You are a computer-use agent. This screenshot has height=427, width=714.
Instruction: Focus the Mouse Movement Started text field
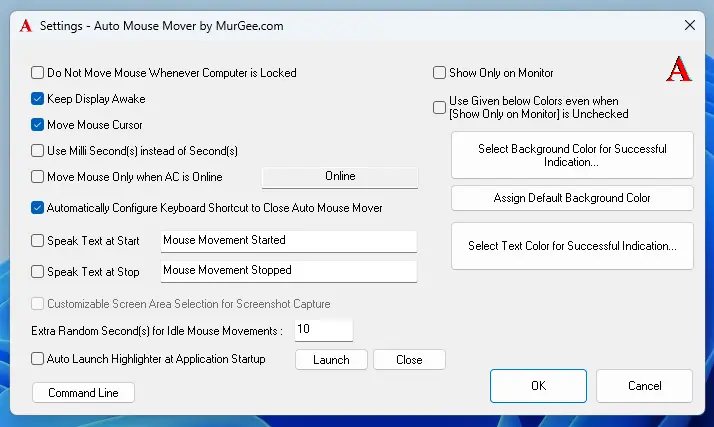pyautogui.click(x=289, y=241)
